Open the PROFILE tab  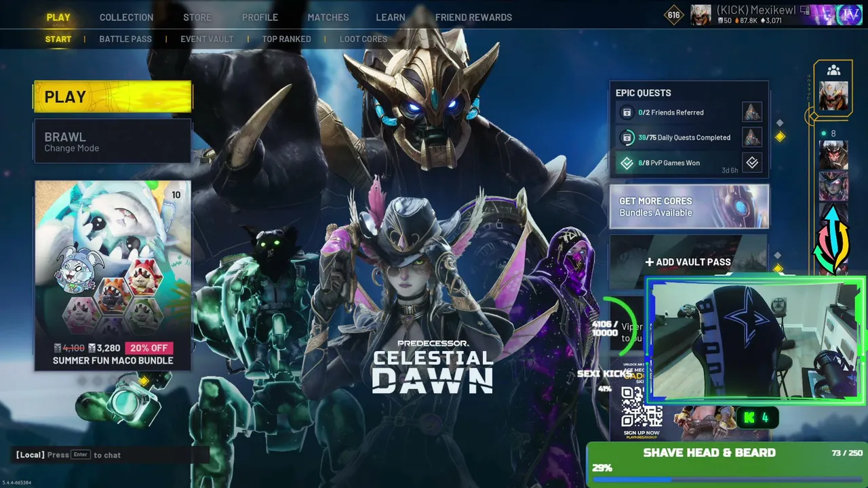(x=260, y=17)
